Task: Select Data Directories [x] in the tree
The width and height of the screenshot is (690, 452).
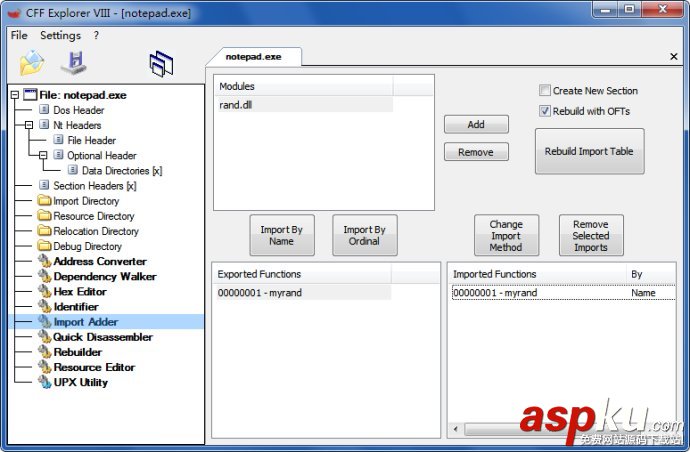Action: tap(122, 170)
